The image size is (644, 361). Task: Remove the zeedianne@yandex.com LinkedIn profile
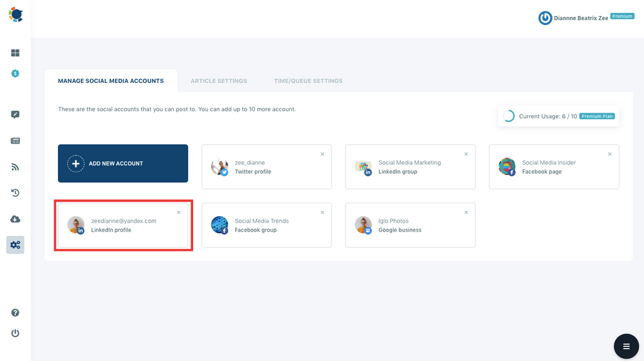(x=178, y=212)
